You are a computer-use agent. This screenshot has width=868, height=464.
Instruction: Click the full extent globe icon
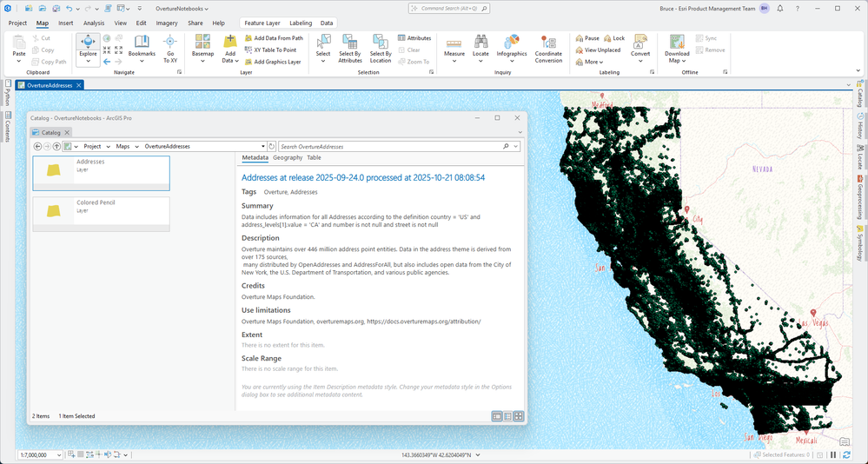point(107,38)
